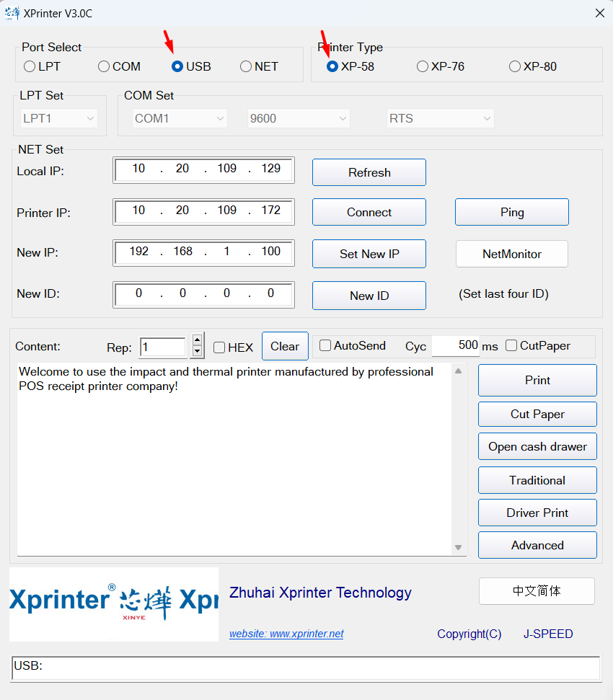Screen dimensions: 613x700
Task: Enable the HEX checkbox
Action: coord(219,347)
